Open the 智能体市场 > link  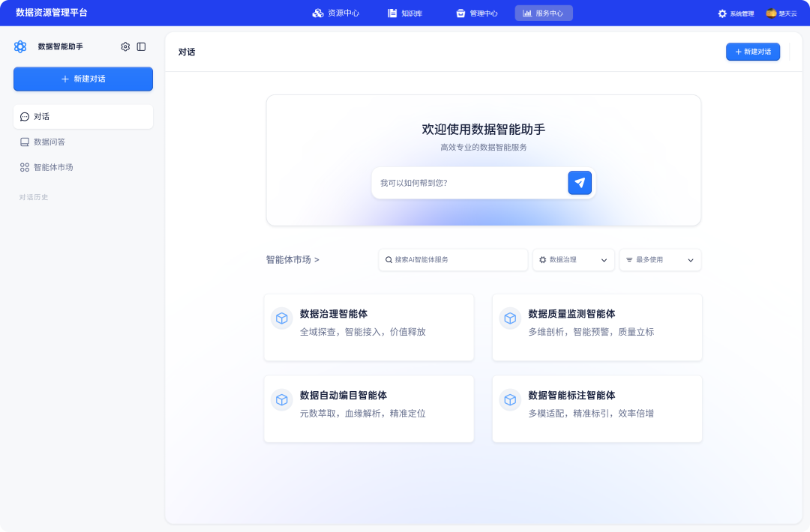pyautogui.click(x=292, y=259)
